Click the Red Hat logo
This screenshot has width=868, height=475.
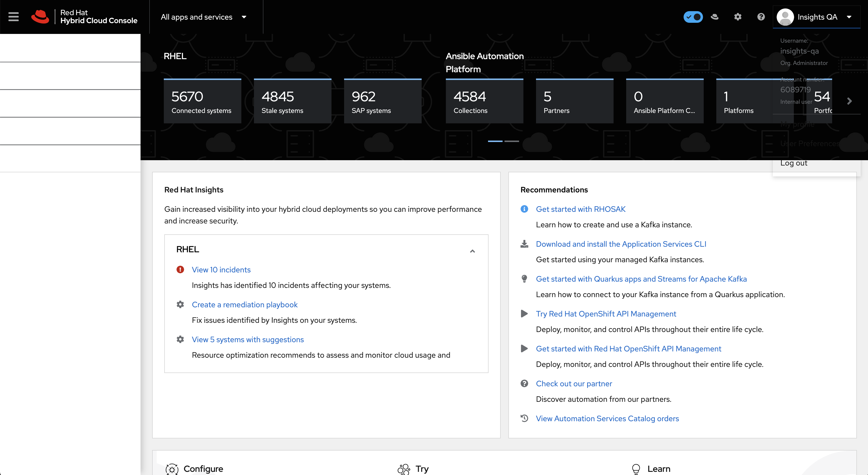click(x=40, y=17)
